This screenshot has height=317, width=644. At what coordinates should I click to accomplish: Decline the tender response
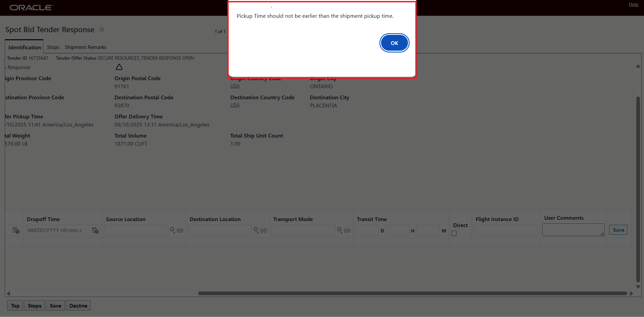click(78, 306)
